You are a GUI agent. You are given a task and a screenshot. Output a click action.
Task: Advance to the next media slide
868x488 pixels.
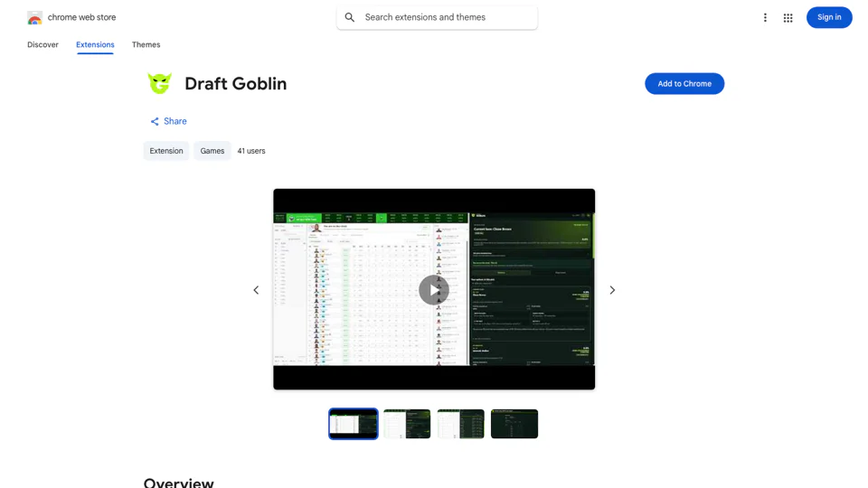tap(612, 290)
